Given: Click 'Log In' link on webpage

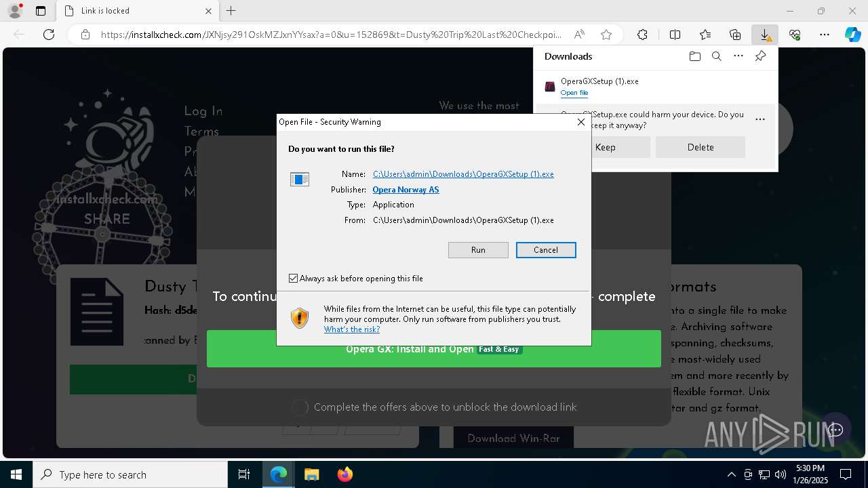Looking at the screenshot, I should click(x=203, y=110).
